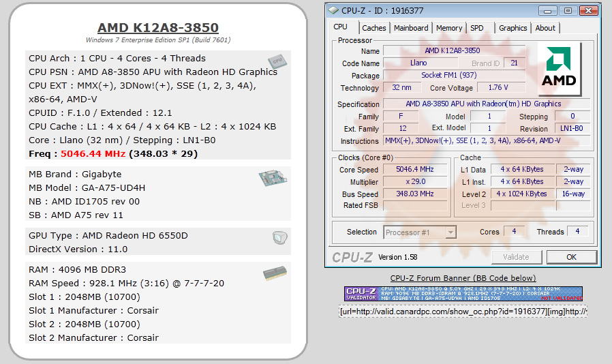Screen dimensions: 612x364
Task: Click the BB code URL text field
Action: [x=463, y=312]
